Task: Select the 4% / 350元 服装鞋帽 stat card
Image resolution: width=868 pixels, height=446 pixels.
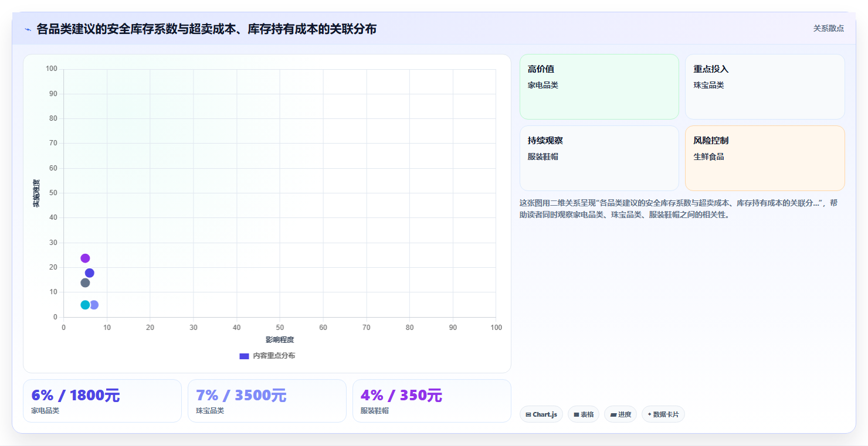Action: click(432, 401)
